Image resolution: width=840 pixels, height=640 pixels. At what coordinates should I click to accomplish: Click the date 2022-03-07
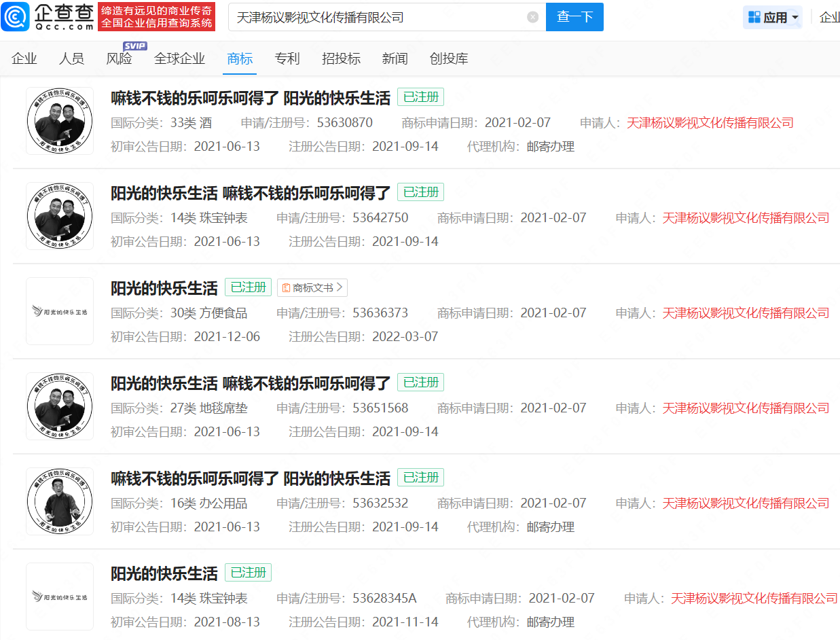click(x=405, y=337)
